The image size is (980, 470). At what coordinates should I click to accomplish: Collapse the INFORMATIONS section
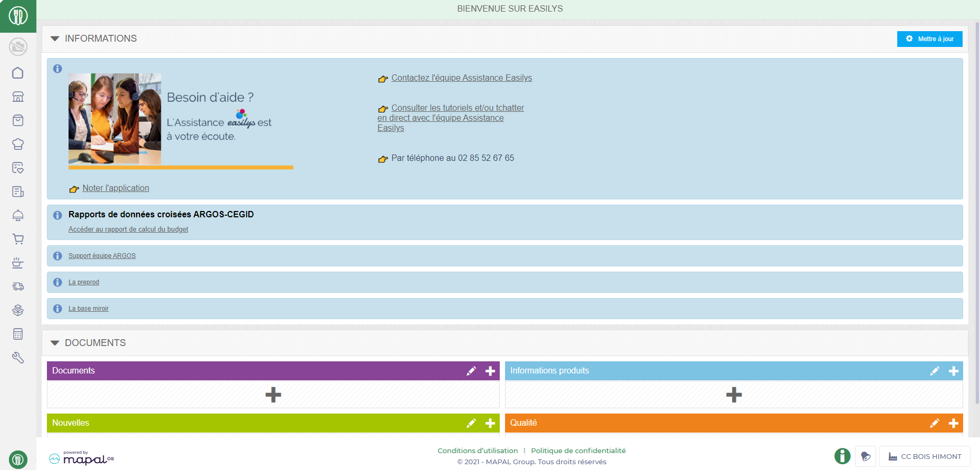click(x=55, y=39)
